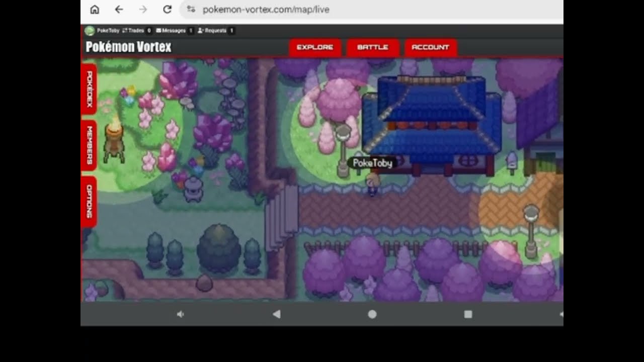Click the PokeToby player character
The image size is (644, 362).
373,185
